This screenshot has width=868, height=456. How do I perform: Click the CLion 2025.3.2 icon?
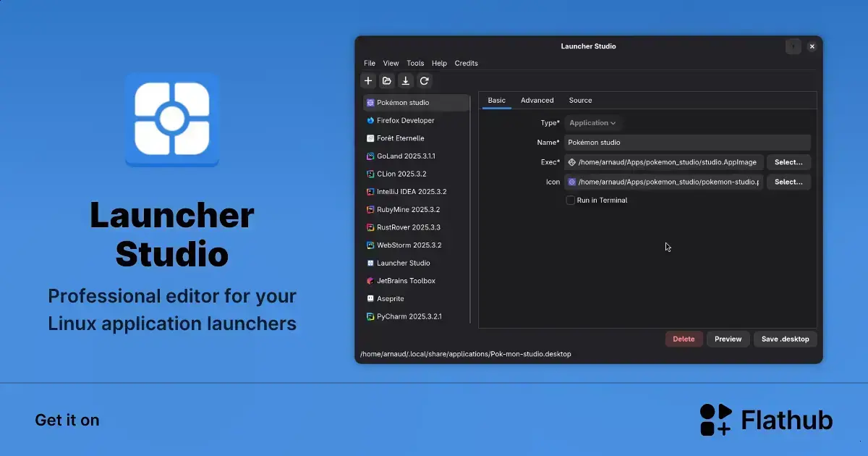pyautogui.click(x=370, y=174)
